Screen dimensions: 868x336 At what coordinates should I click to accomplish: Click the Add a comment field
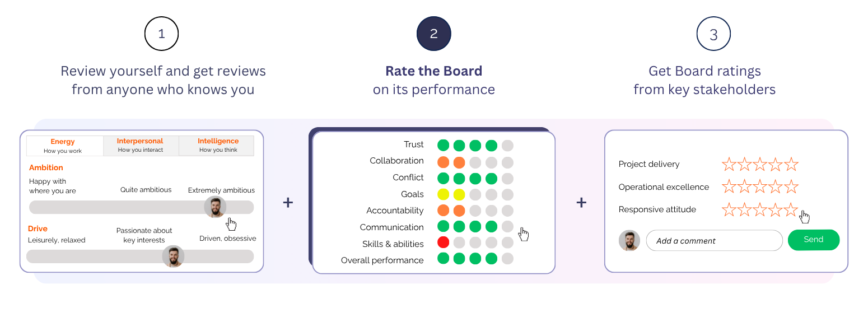click(714, 241)
